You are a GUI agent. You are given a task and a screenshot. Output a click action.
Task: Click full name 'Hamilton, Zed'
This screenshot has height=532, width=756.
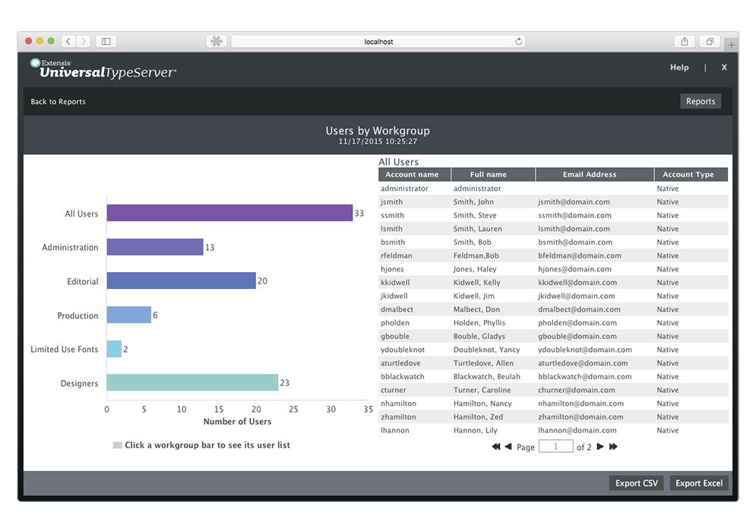click(478, 417)
